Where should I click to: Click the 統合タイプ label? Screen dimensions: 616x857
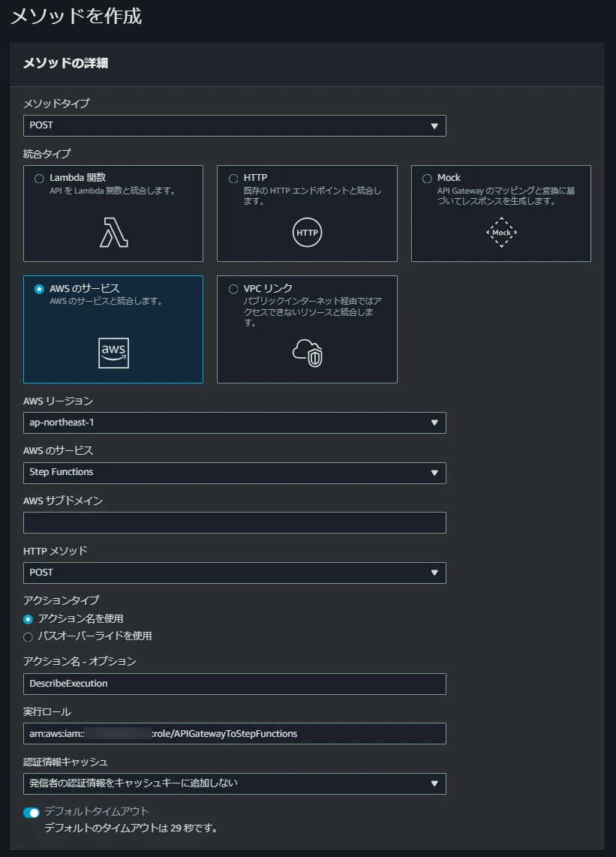(47, 154)
